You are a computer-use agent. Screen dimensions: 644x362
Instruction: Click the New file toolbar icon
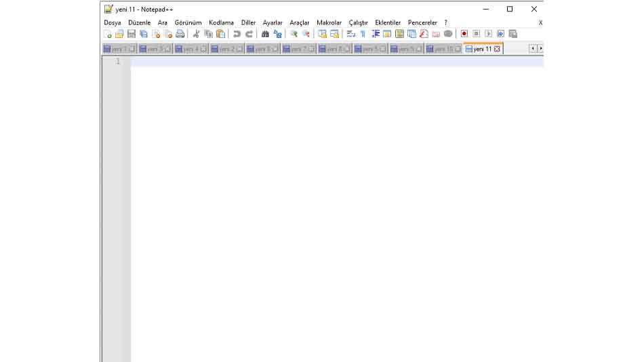coord(107,34)
